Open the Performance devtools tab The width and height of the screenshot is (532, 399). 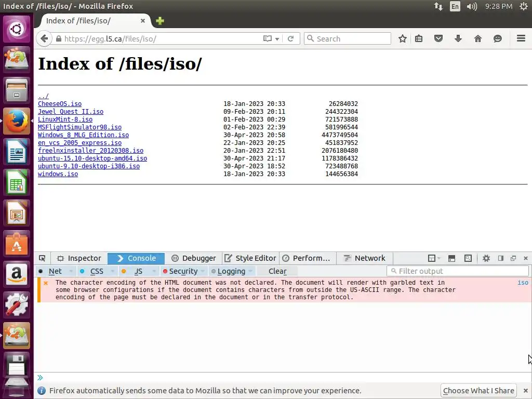308,258
